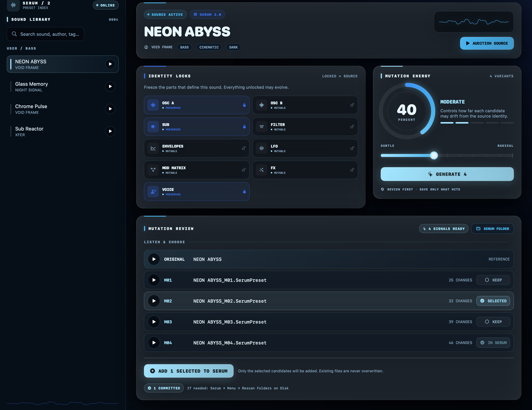Image resolution: width=532 pixels, height=410 pixels.
Task: Unlock the SUB identity lock
Action: (x=244, y=127)
